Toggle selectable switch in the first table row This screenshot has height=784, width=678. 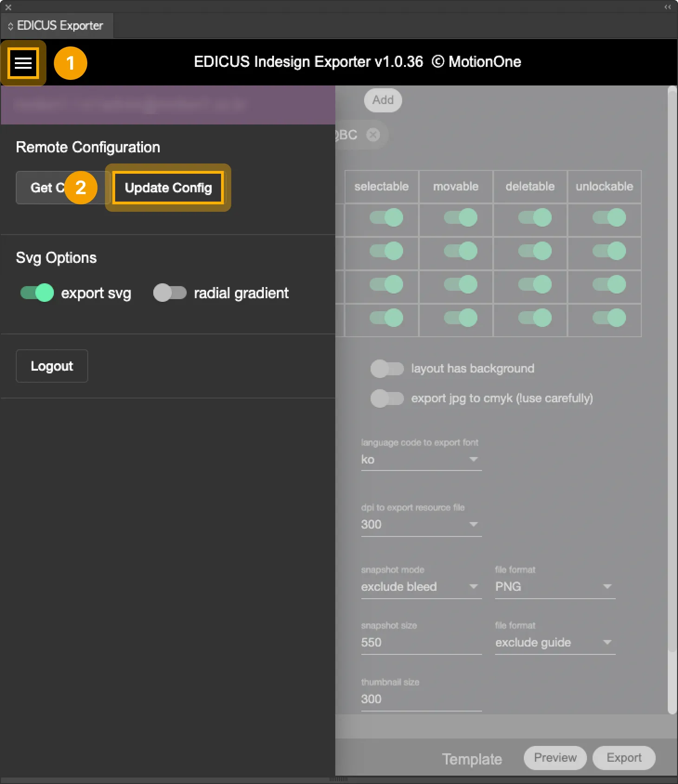pyautogui.click(x=386, y=217)
